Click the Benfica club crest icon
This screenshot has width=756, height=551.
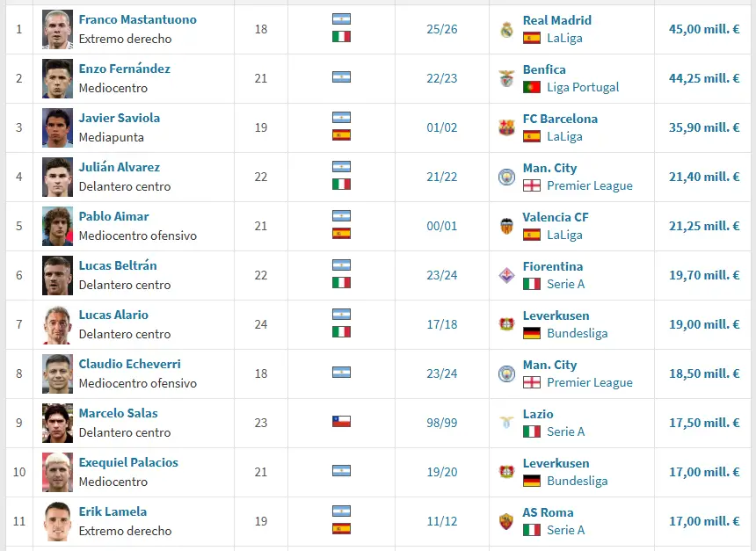pos(506,78)
